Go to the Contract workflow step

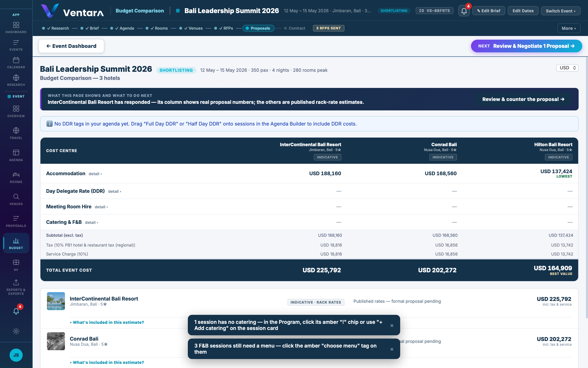[294, 28]
